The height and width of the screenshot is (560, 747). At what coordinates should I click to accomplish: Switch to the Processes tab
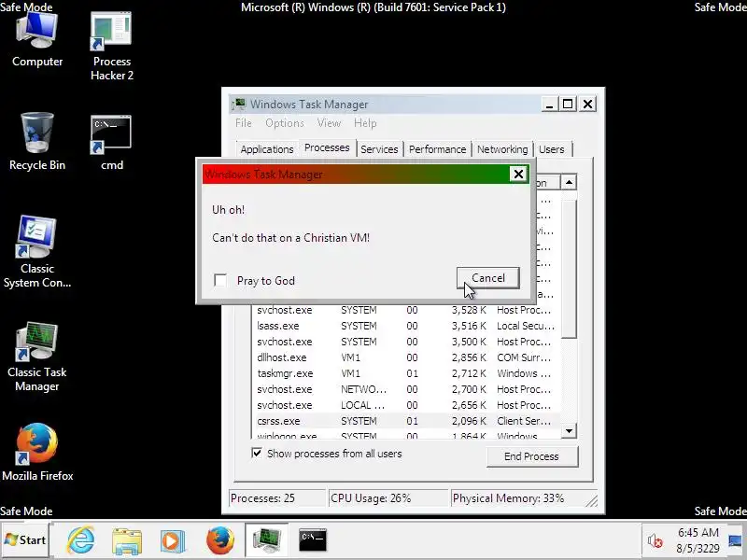pos(327,147)
